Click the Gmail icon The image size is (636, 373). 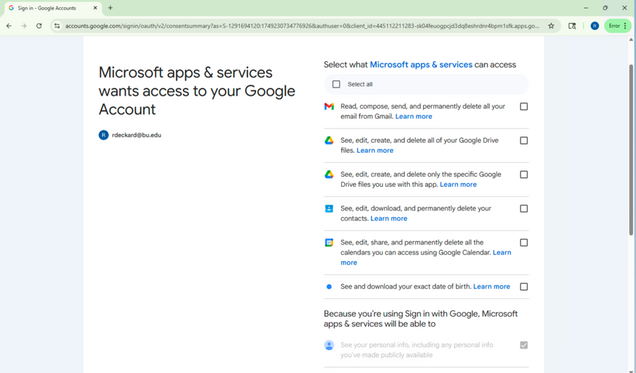tap(329, 107)
